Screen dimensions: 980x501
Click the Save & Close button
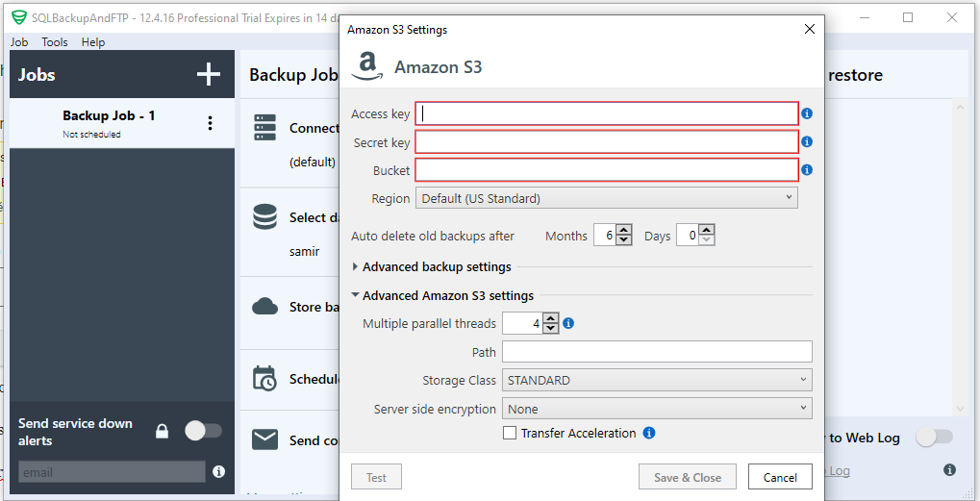(x=688, y=477)
